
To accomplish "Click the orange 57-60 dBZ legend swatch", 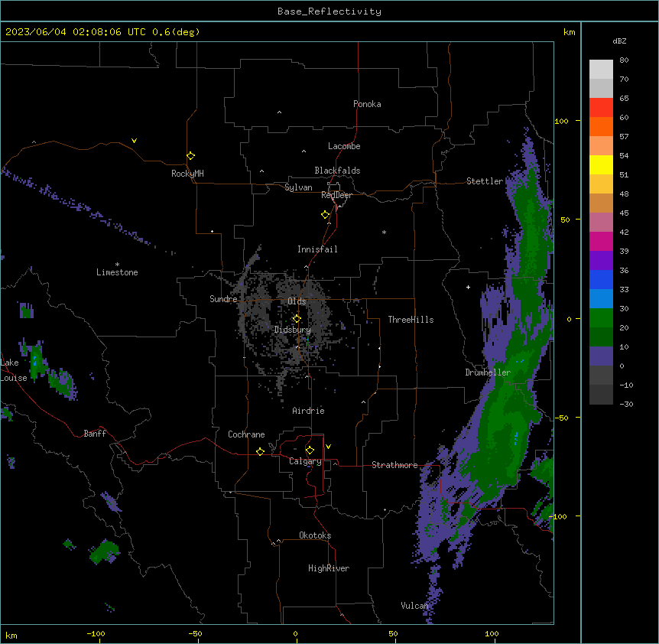I will [601, 126].
